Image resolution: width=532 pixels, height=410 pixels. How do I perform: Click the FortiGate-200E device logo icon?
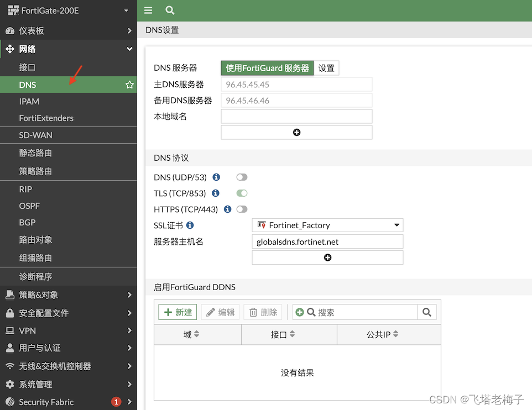(13, 10)
